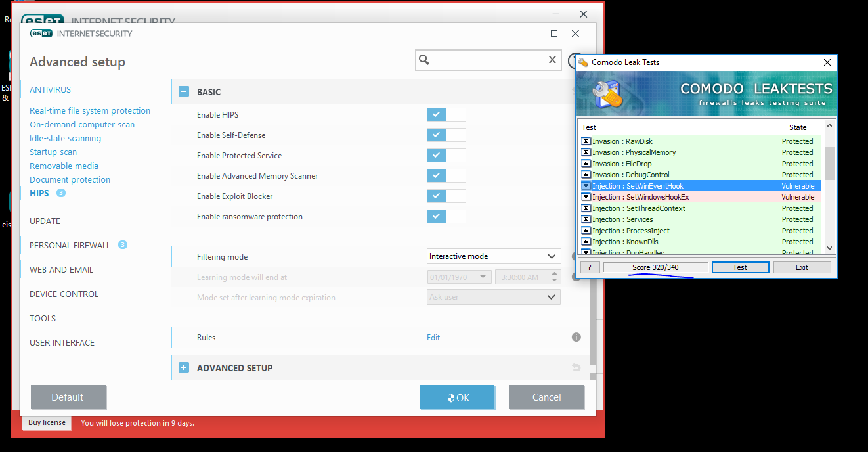Screen dimensions: 868x452
Task: Click the info icon next to Rules
Action: coord(576,337)
